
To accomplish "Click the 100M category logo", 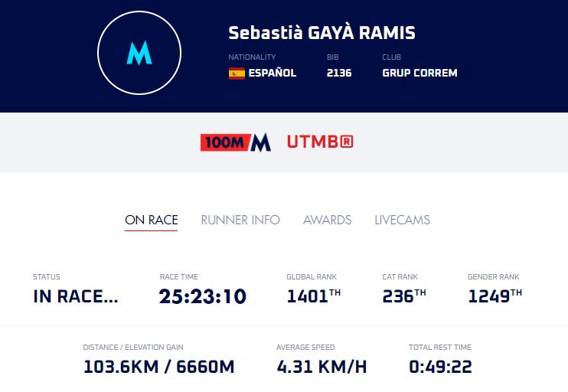I will pos(236,142).
